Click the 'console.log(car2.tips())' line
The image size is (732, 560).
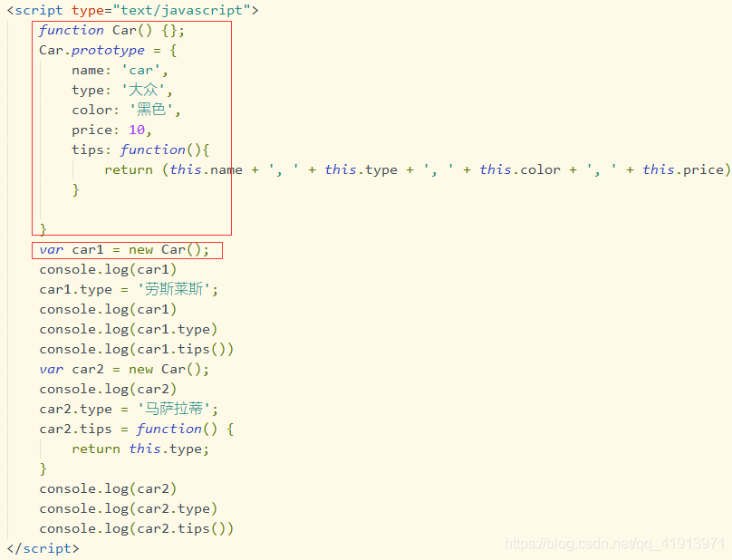coord(136,528)
